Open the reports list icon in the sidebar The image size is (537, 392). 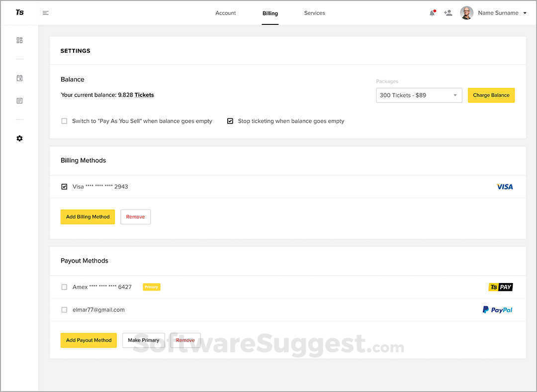[19, 101]
